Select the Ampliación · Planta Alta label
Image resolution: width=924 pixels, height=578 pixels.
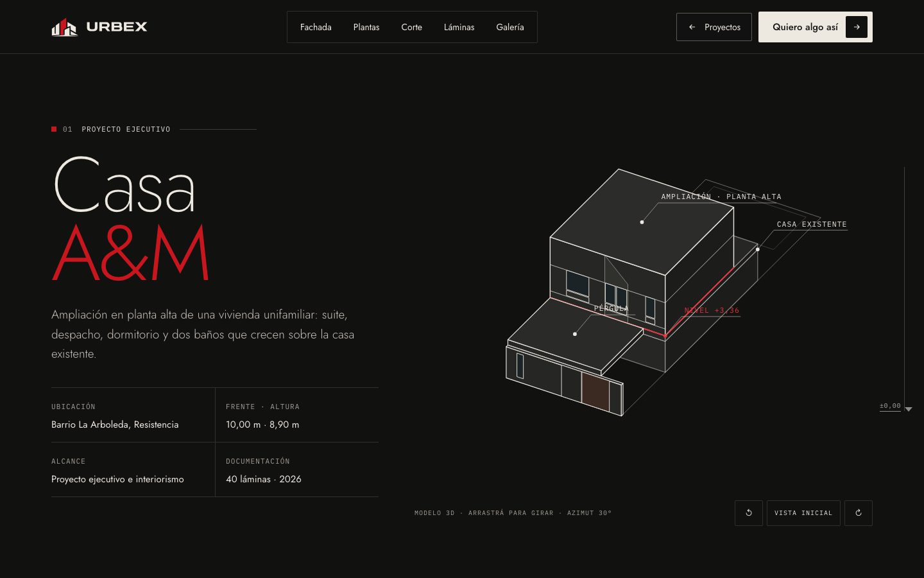[721, 197]
